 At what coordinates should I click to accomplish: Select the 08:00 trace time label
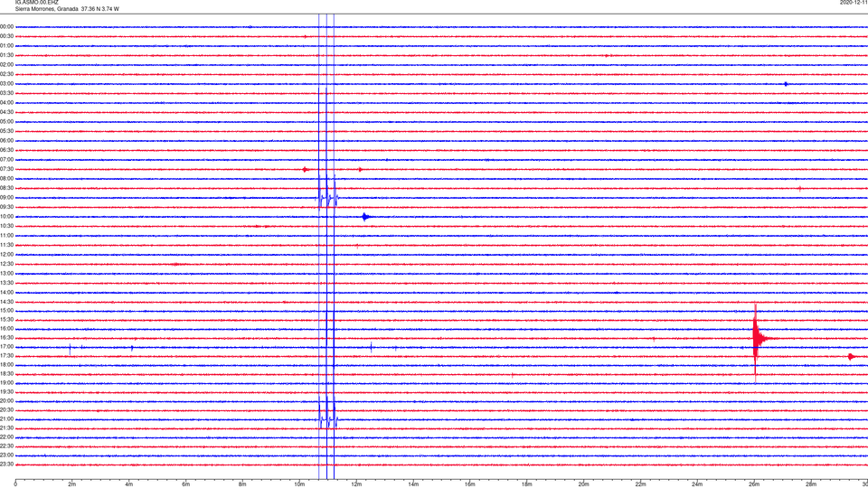point(6,179)
